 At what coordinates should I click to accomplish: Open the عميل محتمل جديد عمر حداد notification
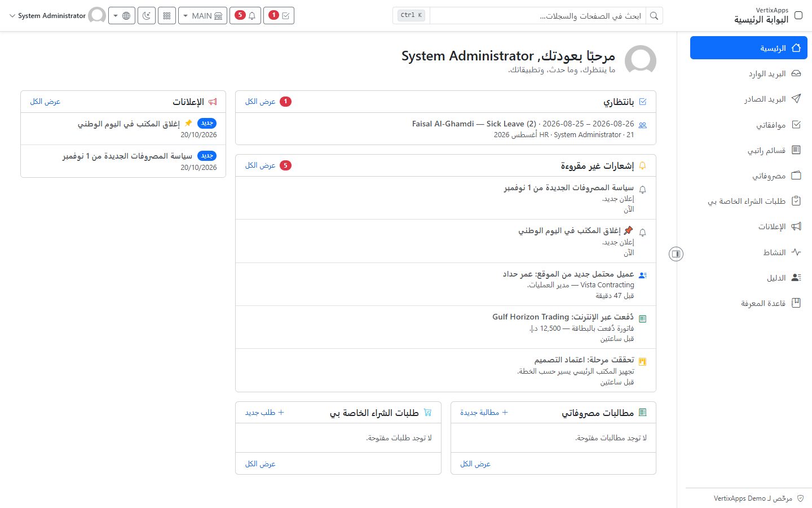pos(445,284)
